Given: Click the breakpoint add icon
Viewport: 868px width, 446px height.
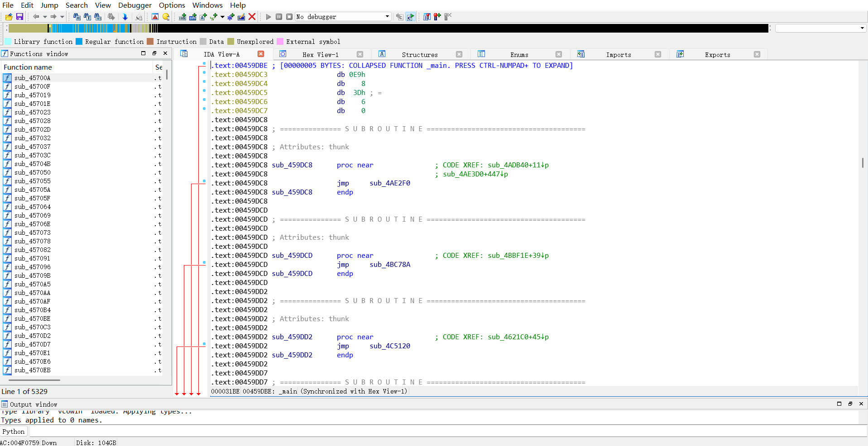Looking at the screenshot, I should pyautogui.click(x=437, y=17).
